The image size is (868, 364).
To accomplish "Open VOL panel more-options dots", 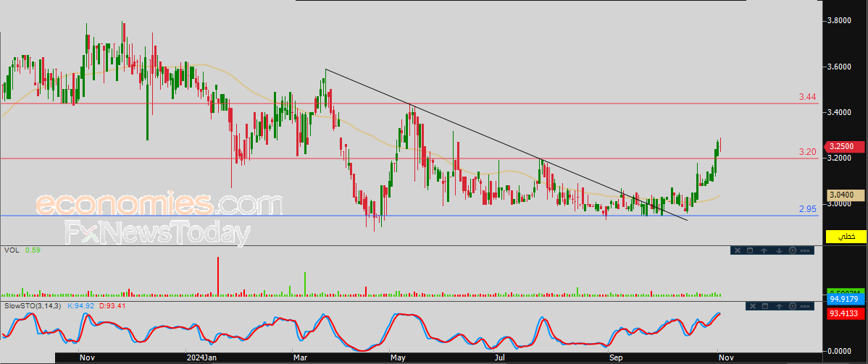I will pyautogui.click(x=805, y=250).
